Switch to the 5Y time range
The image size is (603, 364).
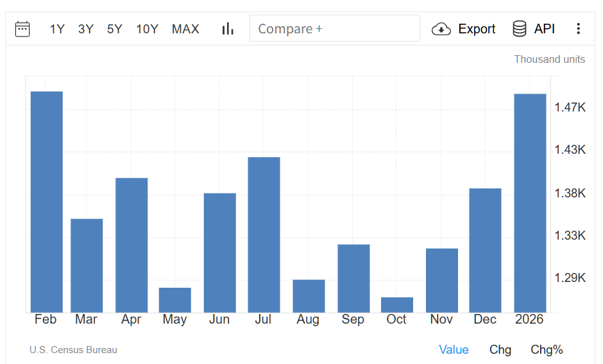(x=115, y=29)
